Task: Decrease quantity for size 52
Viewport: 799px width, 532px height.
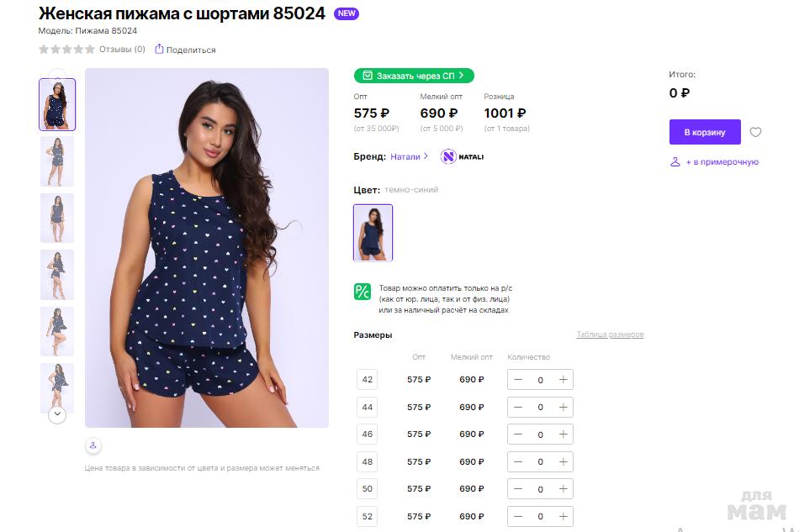Action: point(518,517)
